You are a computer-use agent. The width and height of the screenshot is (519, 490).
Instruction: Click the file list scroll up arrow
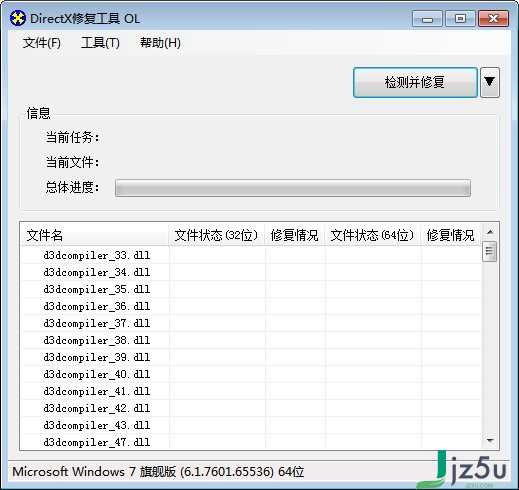(490, 232)
